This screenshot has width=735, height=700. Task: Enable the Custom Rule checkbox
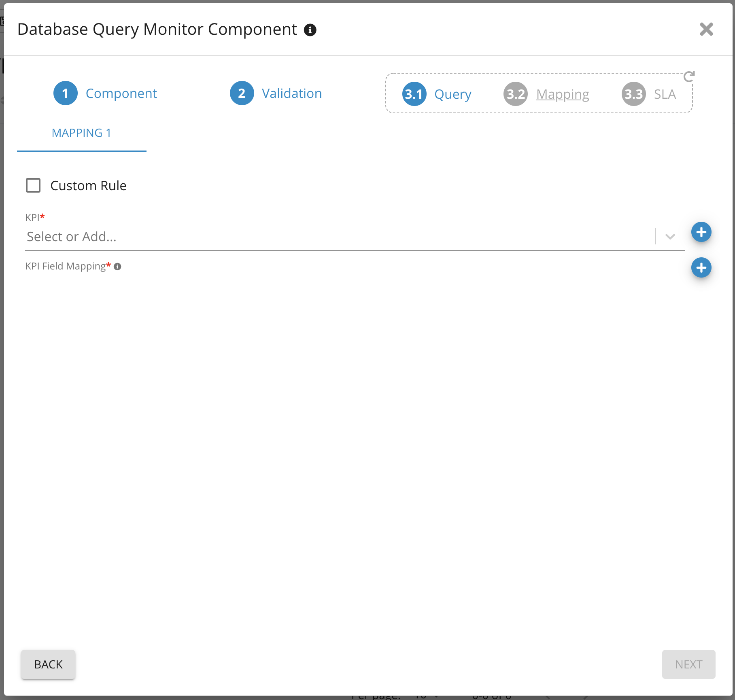point(33,186)
